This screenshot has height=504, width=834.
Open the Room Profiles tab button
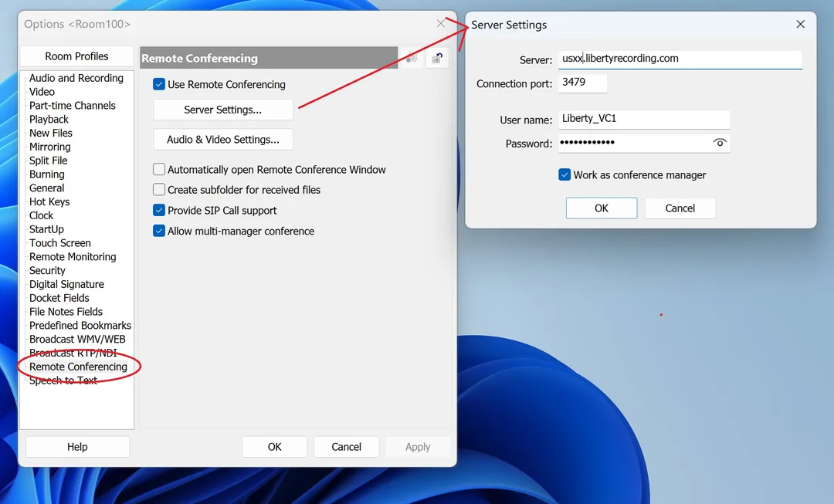76,56
